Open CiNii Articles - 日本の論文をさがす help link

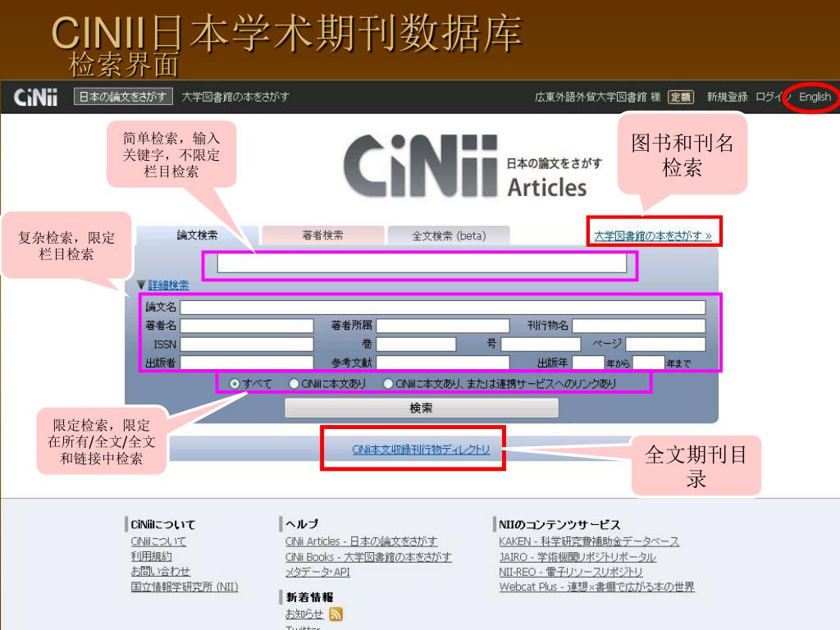point(361,541)
